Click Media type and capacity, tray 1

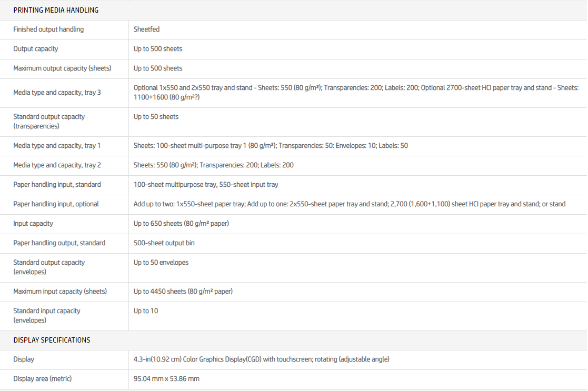[57, 146]
